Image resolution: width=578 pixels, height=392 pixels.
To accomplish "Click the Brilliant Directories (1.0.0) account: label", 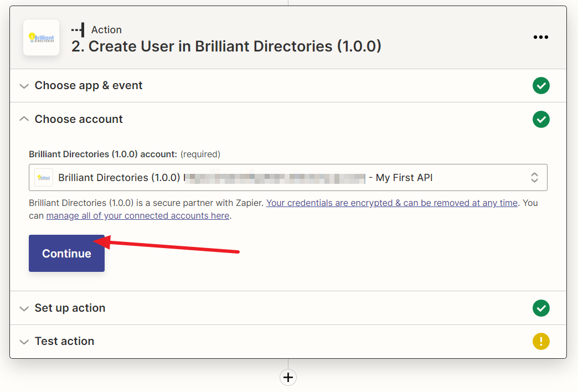I will pos(103,154).
